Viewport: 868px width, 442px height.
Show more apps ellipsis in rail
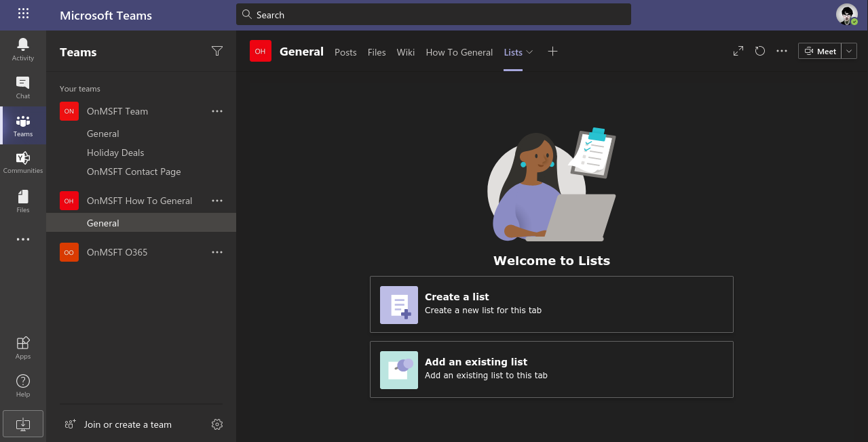[23, 239]
